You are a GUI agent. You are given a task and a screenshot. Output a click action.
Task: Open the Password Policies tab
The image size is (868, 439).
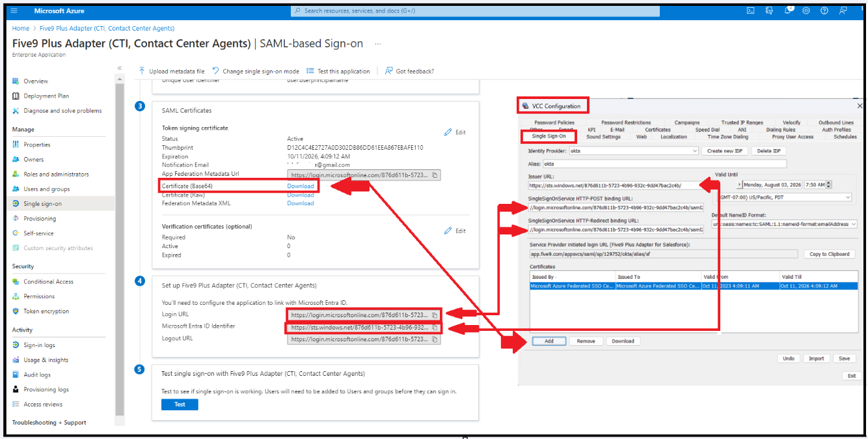click(554, 122)
